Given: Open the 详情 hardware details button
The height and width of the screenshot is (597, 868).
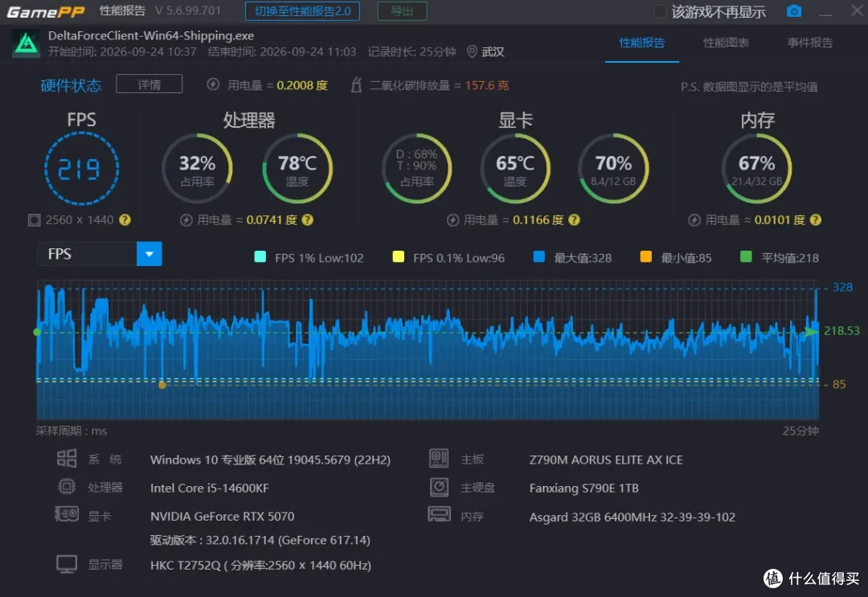Looking at the screenshot, I should (149, 84).
